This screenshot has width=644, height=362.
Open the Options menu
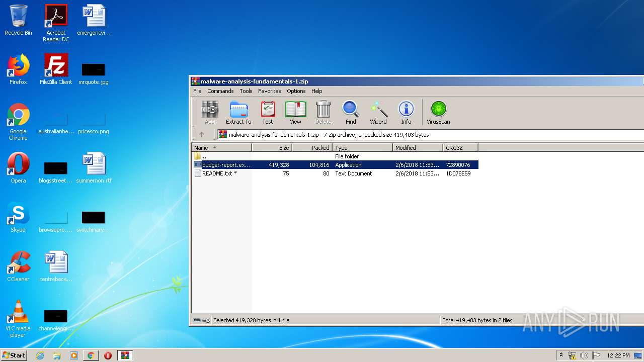click(296, 91)
